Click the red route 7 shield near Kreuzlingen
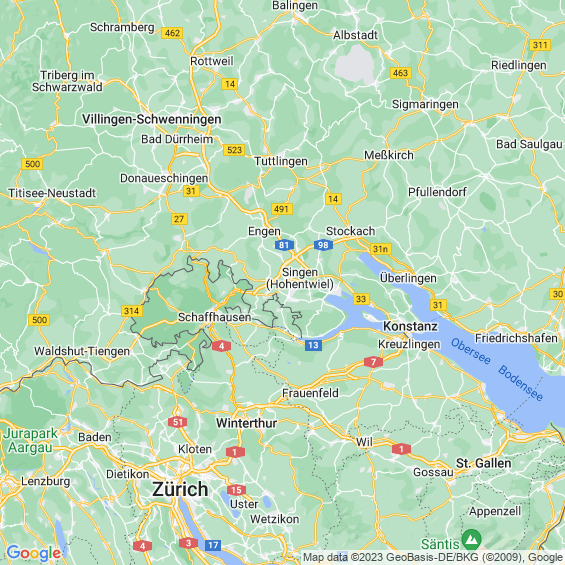This screenshot has height=565, width=565. click(373, 362)
